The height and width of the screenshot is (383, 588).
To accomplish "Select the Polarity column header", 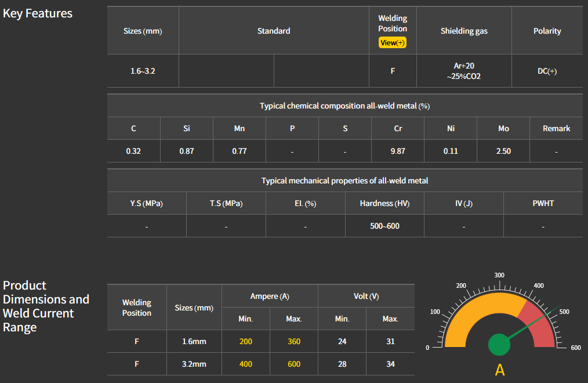I will click(547, 31).
